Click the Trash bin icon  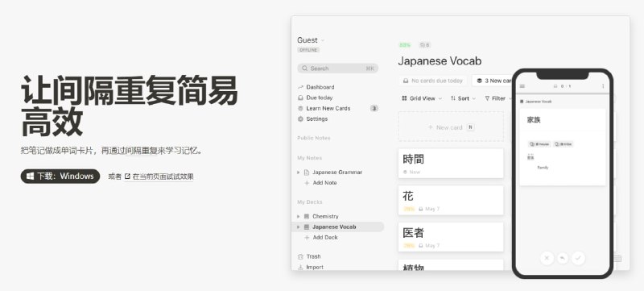pyautogui.click(x=300, y=256)
